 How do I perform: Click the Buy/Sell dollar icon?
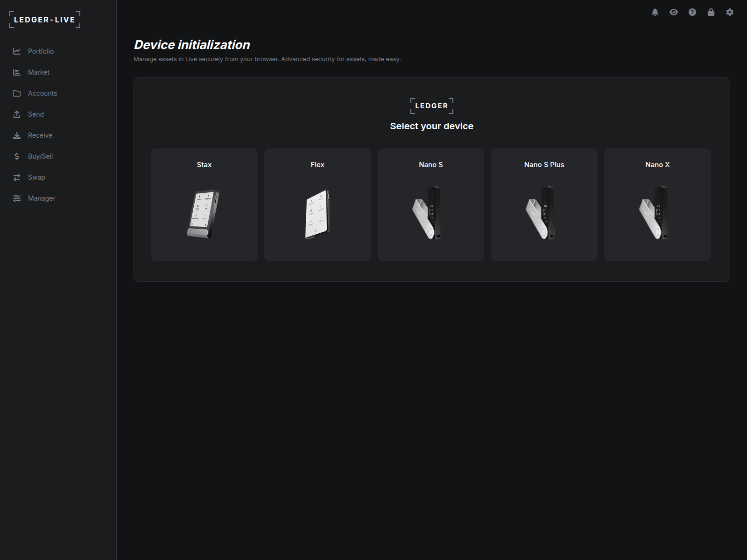pyautogui.click(x=17, y=156)
